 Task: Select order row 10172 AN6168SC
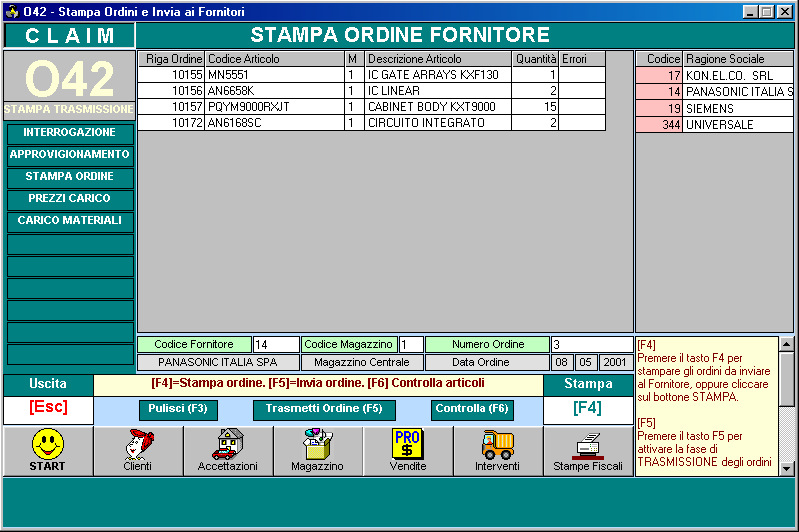pyautogui.click(x=371, y=123)
